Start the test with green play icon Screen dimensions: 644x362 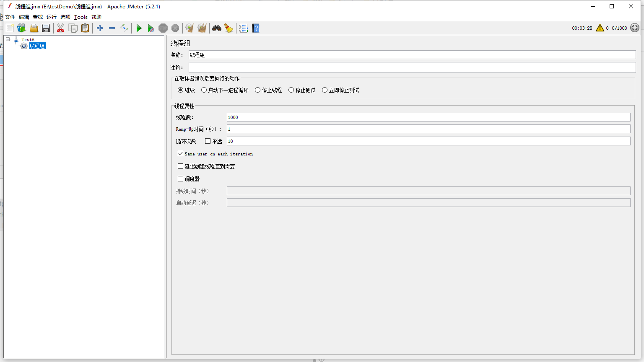(x=139, y=28)
